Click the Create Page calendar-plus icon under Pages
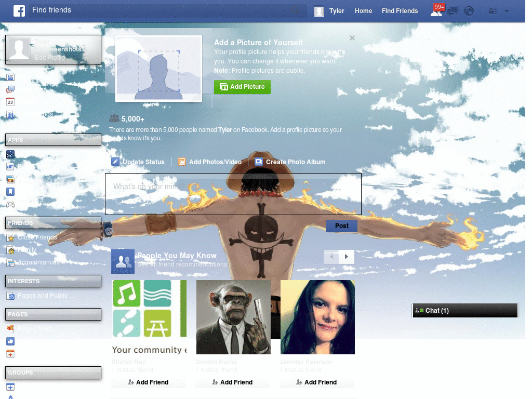Image resolution: width=532 pixels, height=399 pixels. coord(10,354)
